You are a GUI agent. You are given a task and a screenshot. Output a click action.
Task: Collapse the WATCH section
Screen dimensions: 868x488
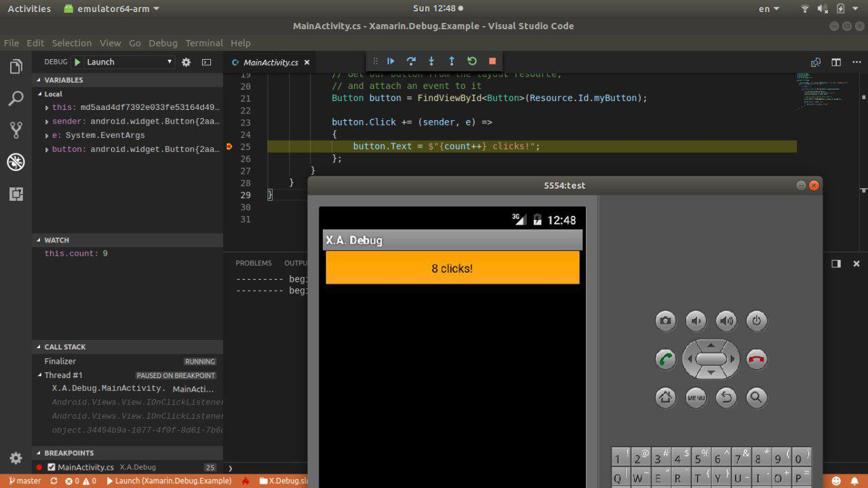click(x=127, y=240)
